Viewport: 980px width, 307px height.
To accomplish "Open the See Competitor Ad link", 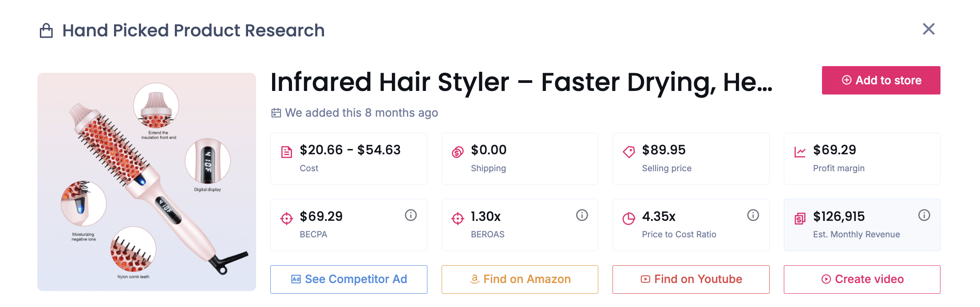I will click(x=349, y=279).
